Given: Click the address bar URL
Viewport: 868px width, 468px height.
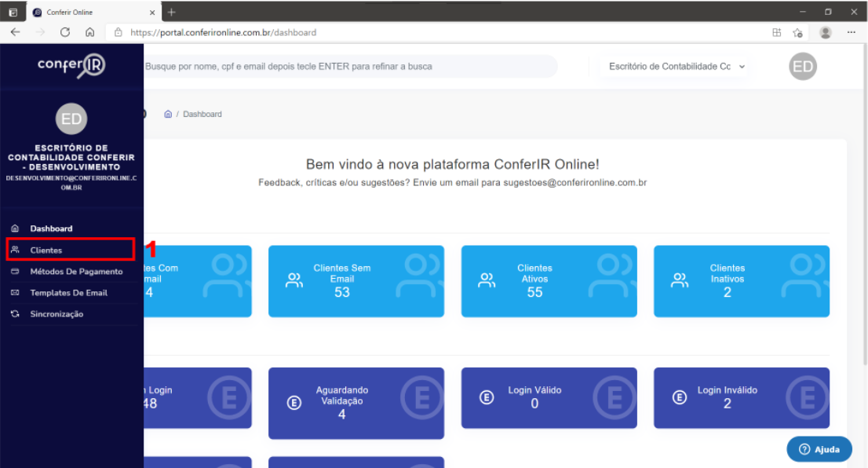Looking at the screenshot, I should tap(223, 33).
